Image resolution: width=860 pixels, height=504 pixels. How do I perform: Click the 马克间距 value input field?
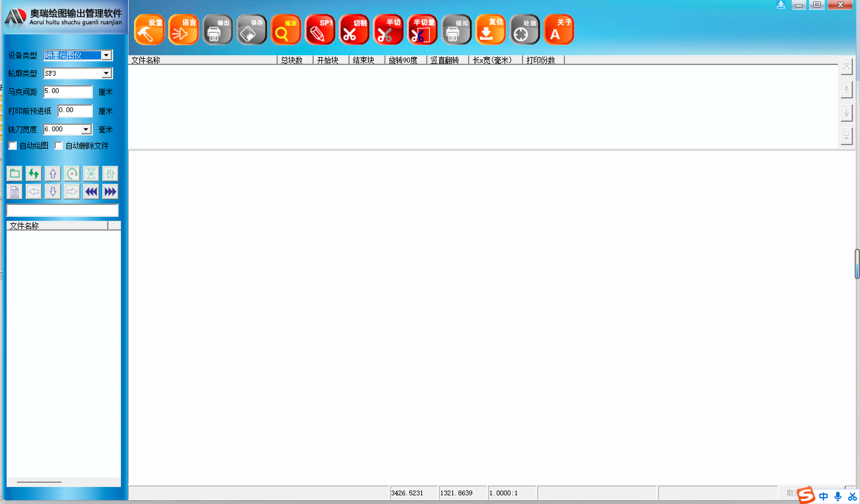coord(68,91)
